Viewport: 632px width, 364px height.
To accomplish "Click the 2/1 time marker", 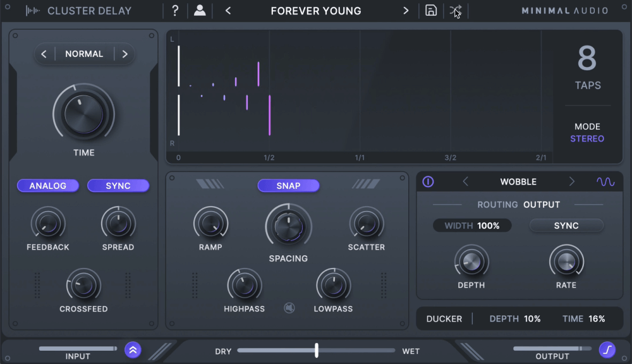I will click(541, 157).
